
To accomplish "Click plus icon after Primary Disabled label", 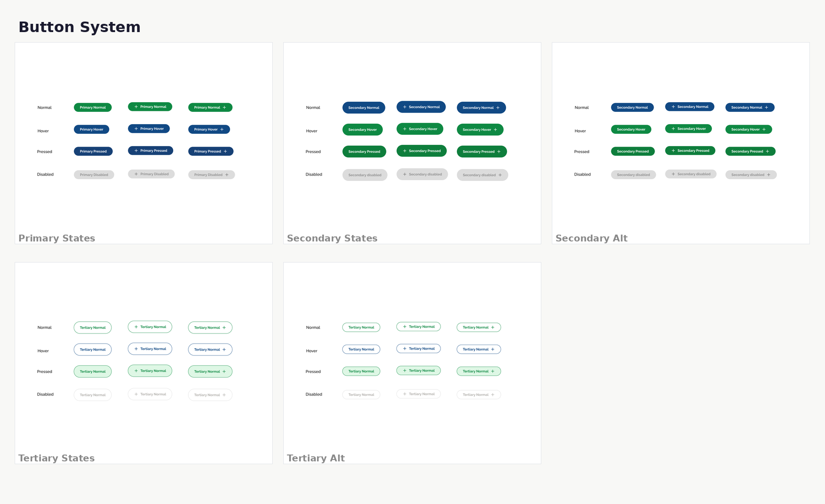I will click(226, 175).
